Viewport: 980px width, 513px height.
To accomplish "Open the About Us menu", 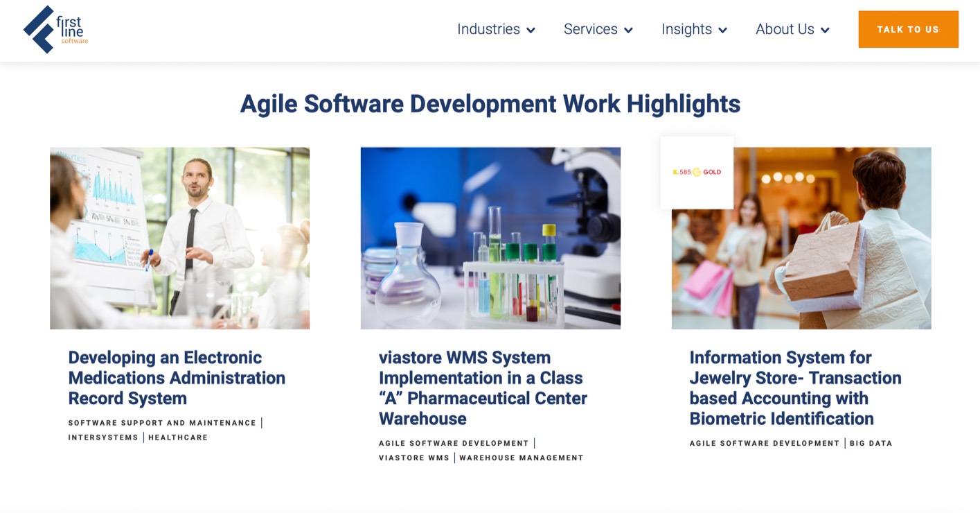I will 785,29.
